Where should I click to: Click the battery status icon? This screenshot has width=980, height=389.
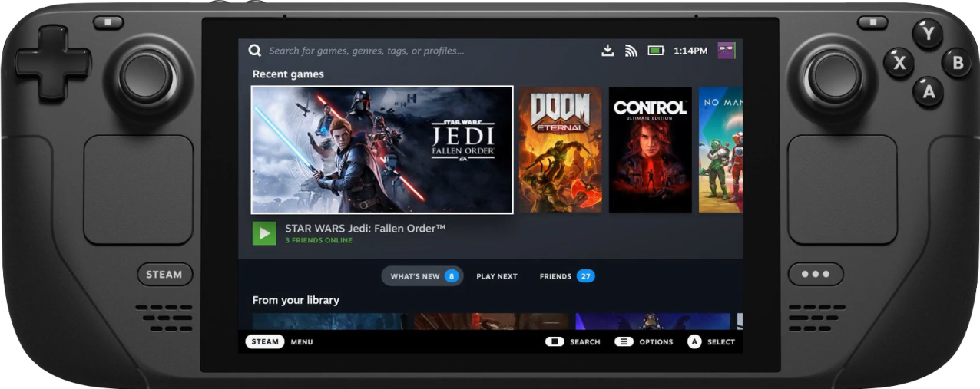[656, 51]
